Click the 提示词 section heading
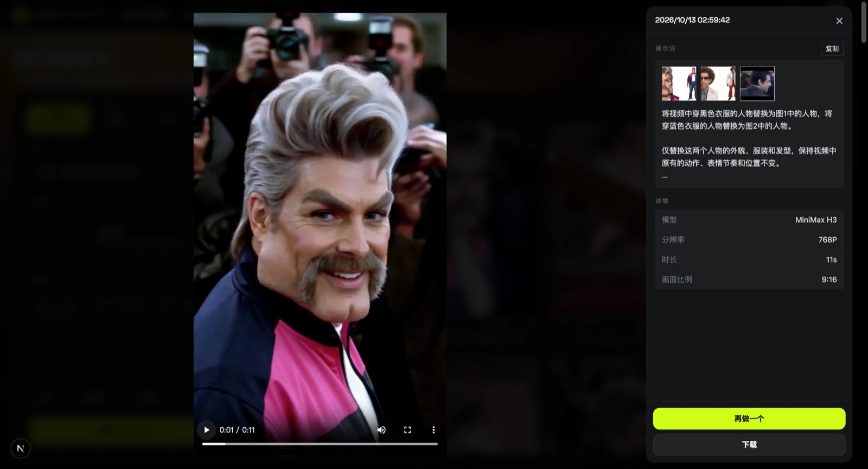This screenshot has height=469, width=868. 665,48
